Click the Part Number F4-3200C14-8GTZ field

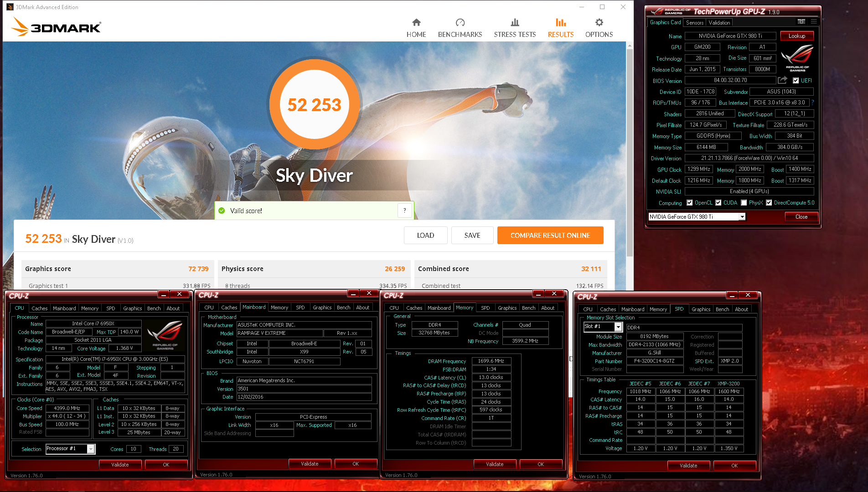pos(654,361)
